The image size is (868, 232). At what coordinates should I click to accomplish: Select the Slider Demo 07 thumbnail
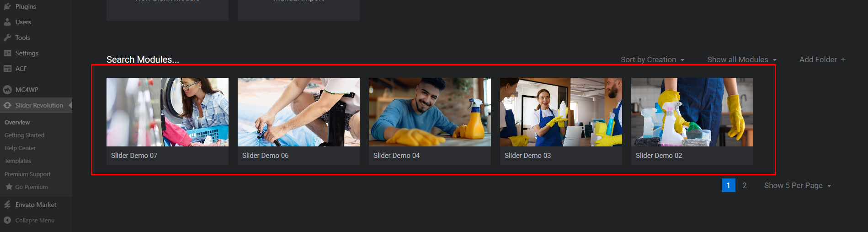(167, 112)
